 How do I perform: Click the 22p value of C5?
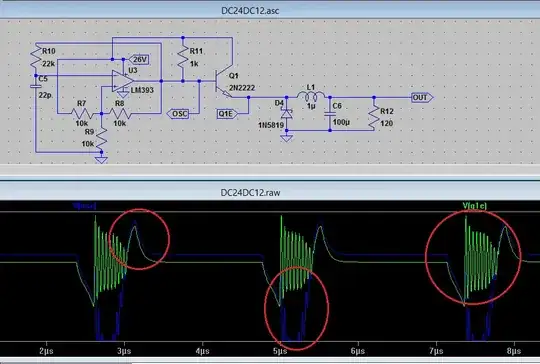[45, 95]
